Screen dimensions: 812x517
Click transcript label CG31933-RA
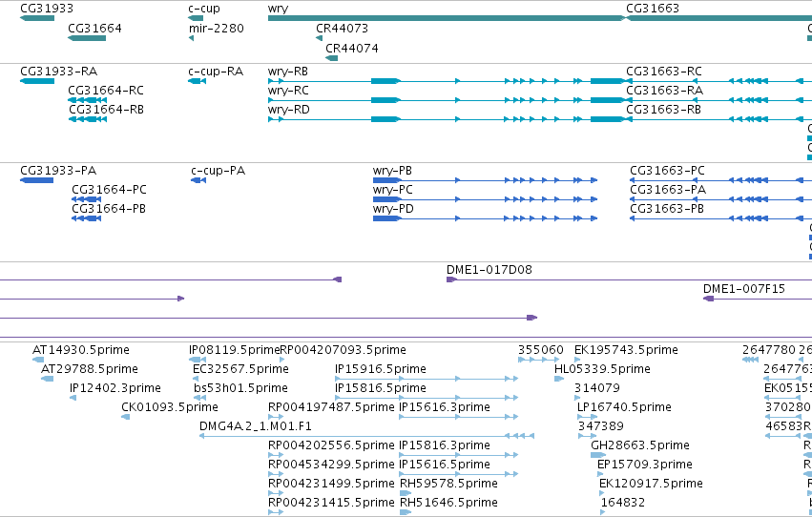[59, 72]
